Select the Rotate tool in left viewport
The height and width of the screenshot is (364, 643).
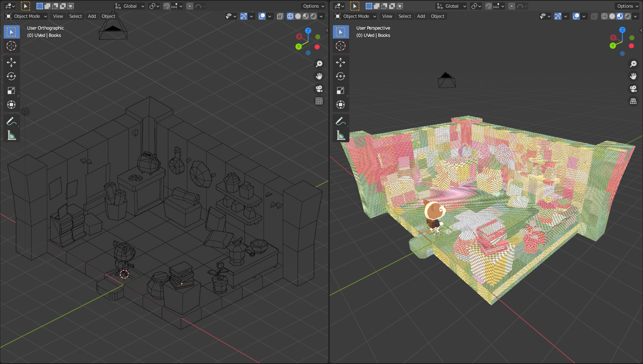coord(11,76)
